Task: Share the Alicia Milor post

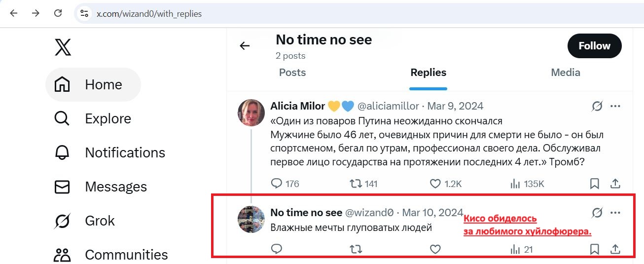Action: coord(615,184)
